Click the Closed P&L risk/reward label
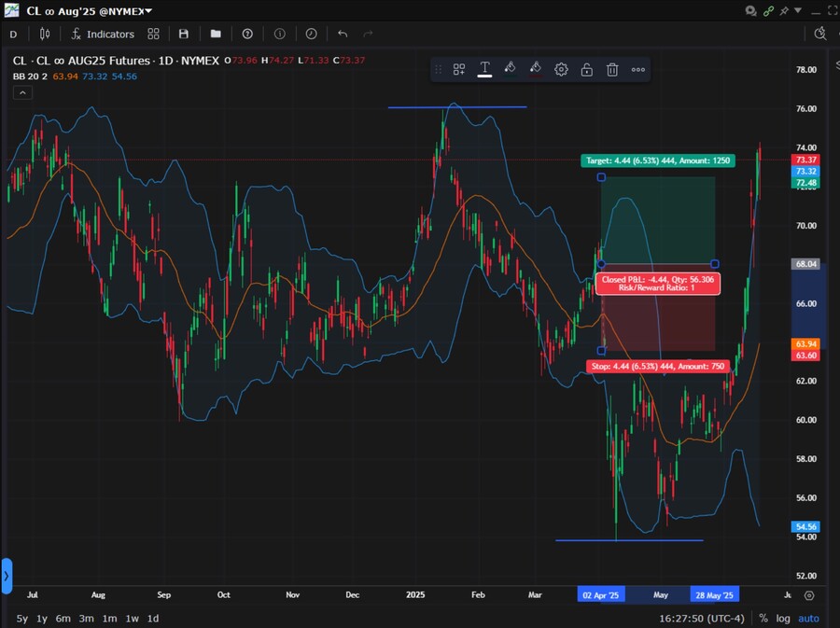 click(657, 284)
